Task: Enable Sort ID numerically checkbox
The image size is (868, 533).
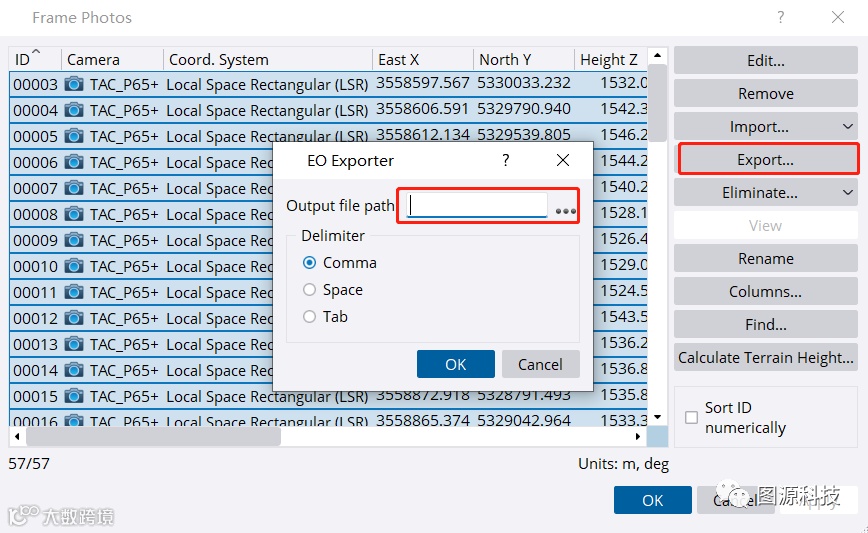Action: 691,417
